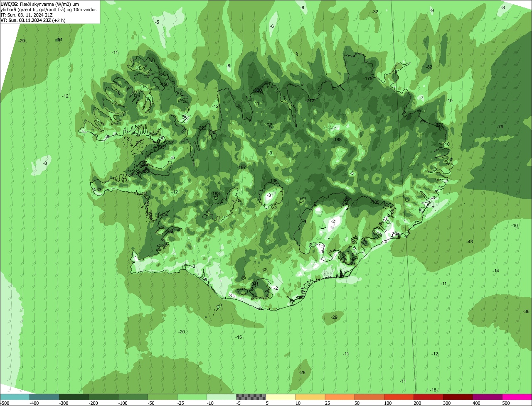Click the '-175' value on the map
Viewport: 532px width, 406px height.
pyautogui.click(x=368, y=78)
